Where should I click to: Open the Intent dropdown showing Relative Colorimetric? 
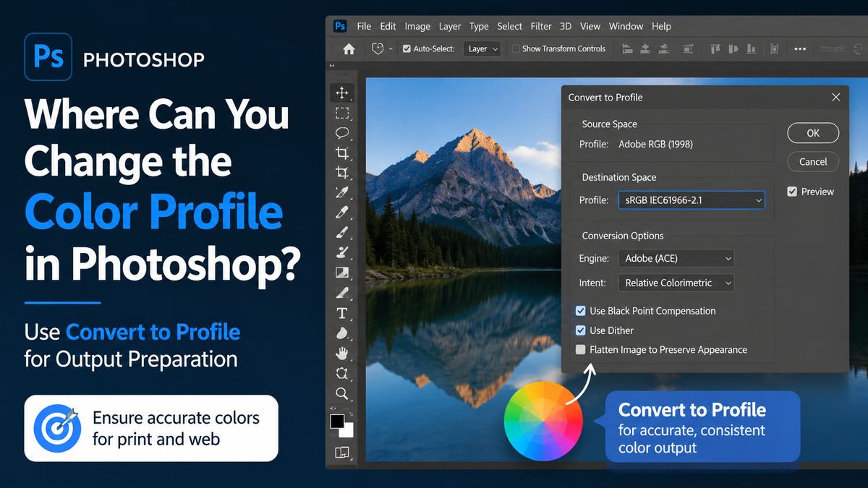click(676, 283)
